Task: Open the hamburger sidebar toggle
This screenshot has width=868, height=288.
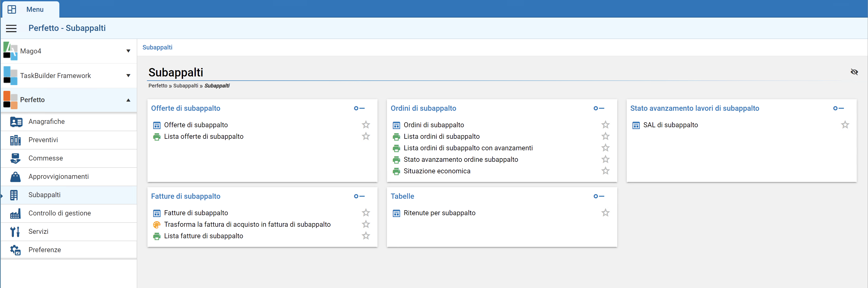Action: 11,28
